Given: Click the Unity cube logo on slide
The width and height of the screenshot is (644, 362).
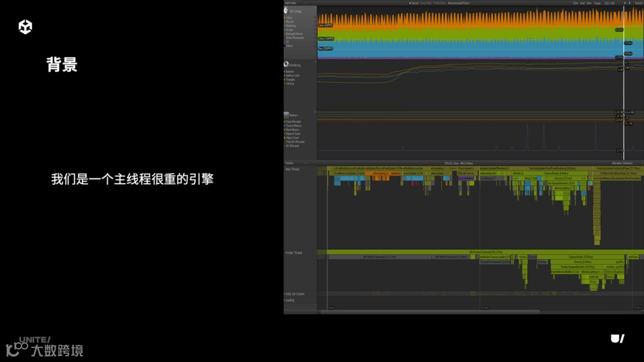Looking at the screenshot, I should pyautogui.click(x=26, y=27).
